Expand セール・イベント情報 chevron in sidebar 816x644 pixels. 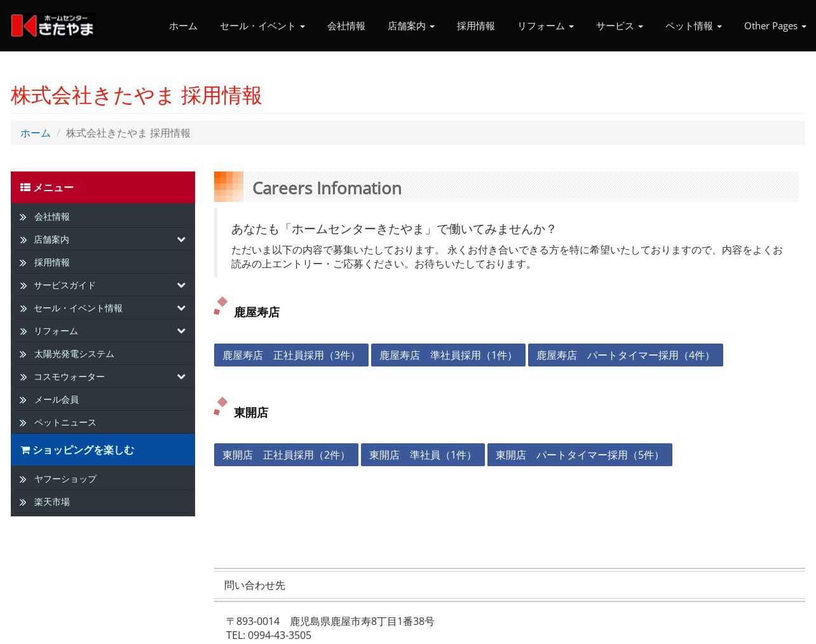[x=181, y=308]
